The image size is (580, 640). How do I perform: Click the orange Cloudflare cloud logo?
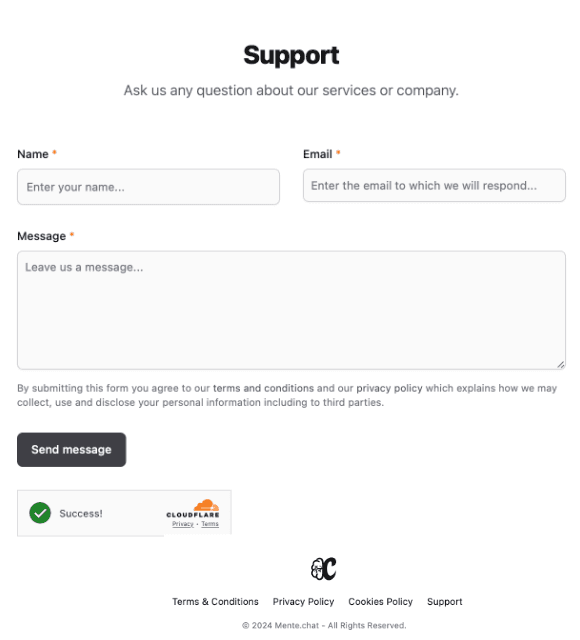click(206, 505)
